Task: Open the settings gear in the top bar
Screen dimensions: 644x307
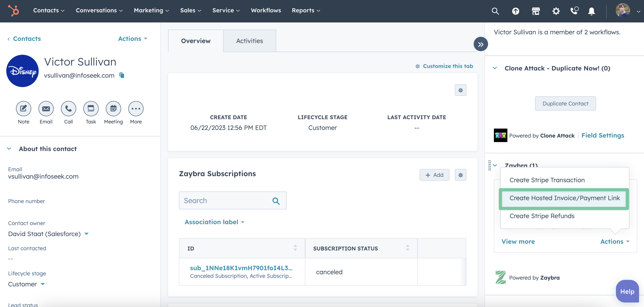Action: (556, 11)
